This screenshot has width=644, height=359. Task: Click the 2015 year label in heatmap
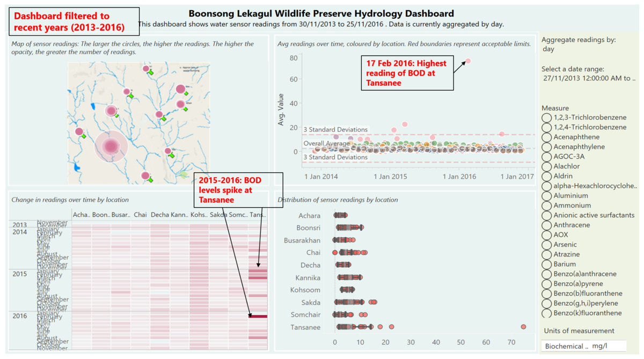pos(20,274)
